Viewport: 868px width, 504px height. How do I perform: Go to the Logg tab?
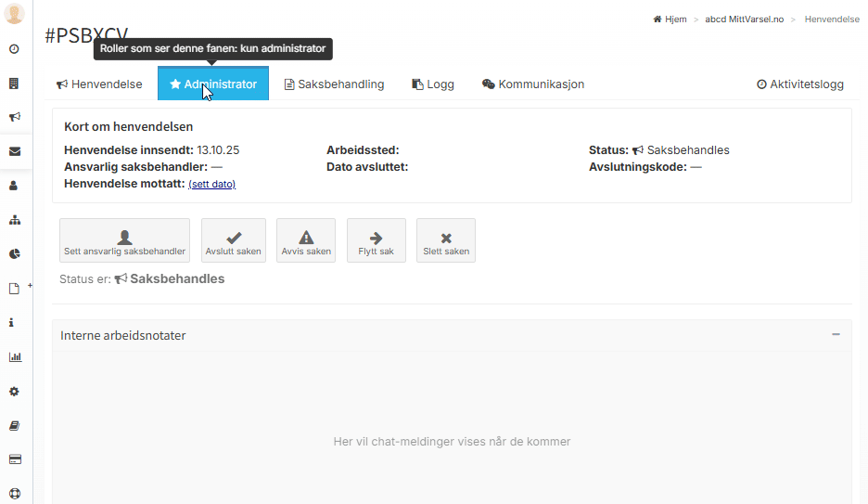pos(433,84)
